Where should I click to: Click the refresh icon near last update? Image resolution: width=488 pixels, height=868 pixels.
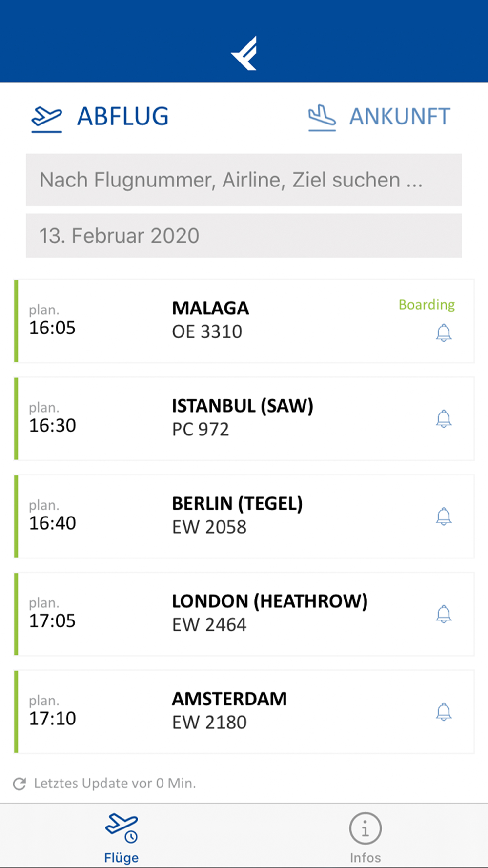click(x=20, y=784)
